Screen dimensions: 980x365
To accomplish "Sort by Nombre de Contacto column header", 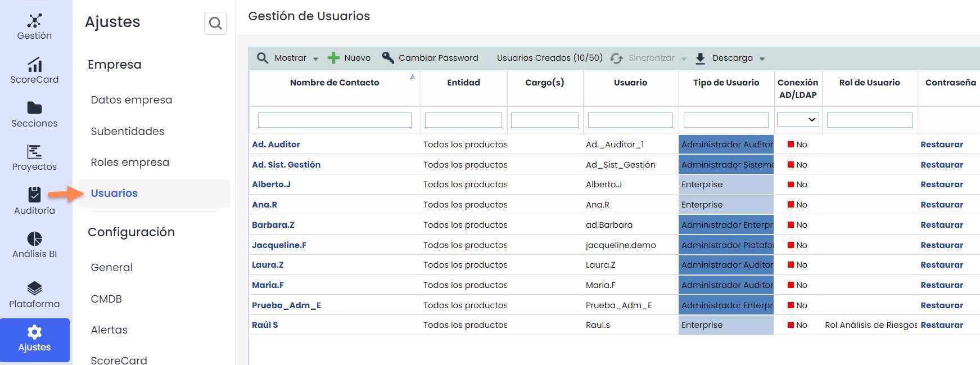I will click(335, 83).
